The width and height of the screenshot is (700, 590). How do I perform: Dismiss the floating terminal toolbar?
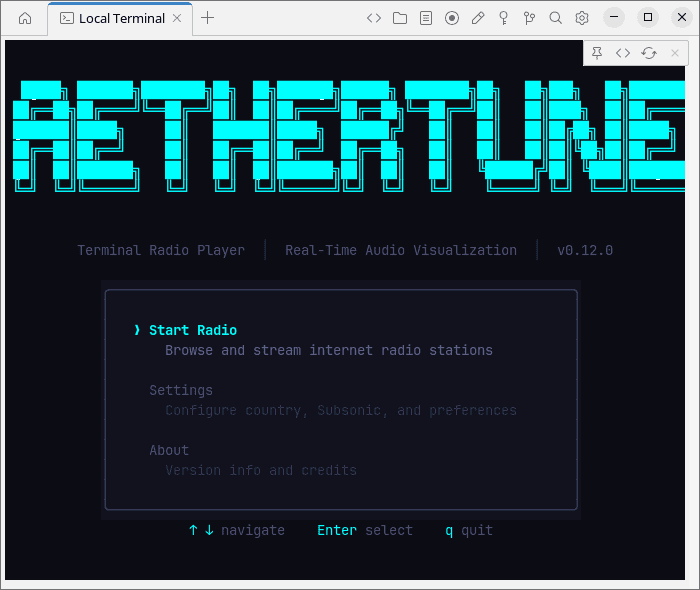coord(675,53)
